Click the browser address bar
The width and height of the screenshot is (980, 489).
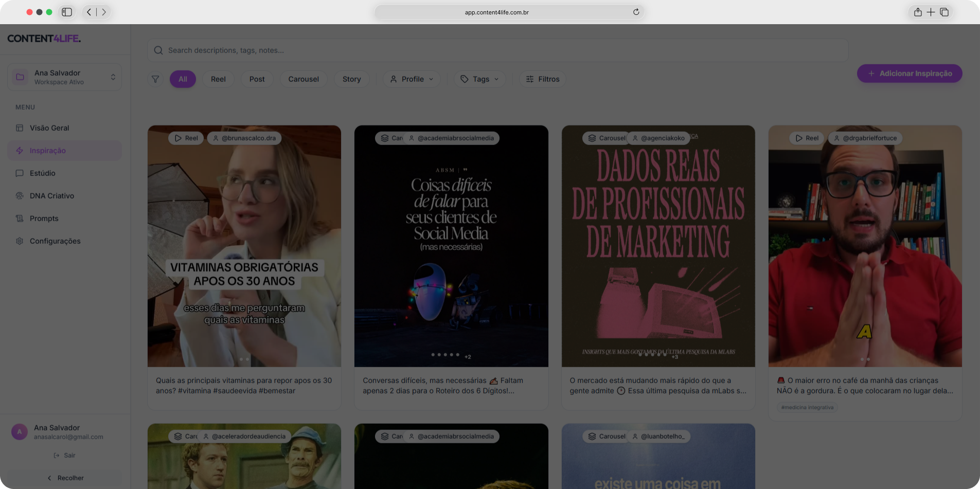pos(509,12)
